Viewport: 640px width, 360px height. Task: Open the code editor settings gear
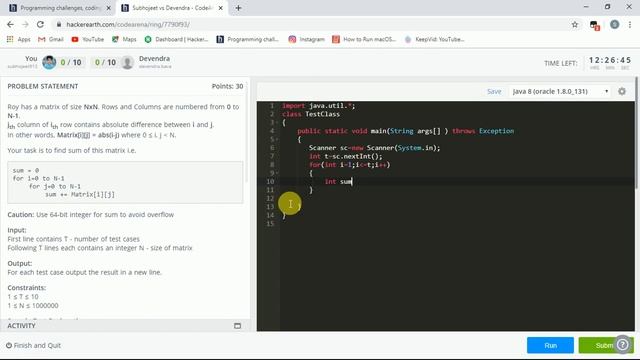622,91
